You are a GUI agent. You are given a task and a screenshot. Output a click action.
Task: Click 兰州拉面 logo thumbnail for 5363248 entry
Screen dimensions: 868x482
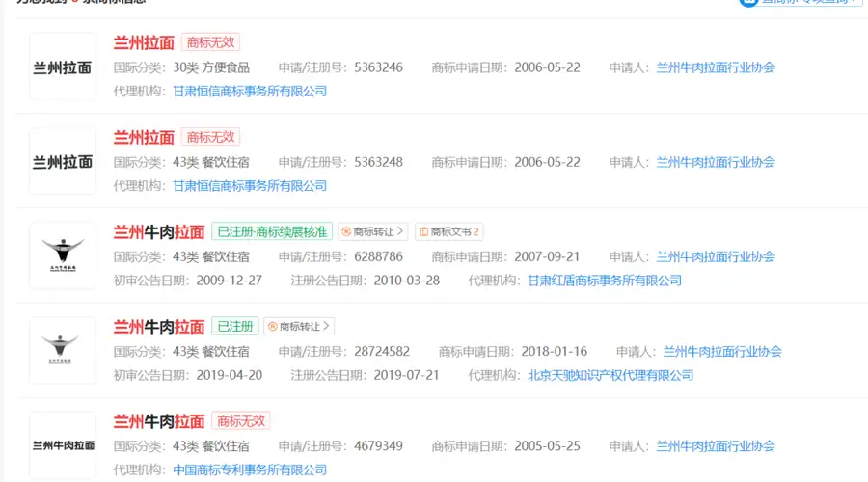click(x=63, y=161)
